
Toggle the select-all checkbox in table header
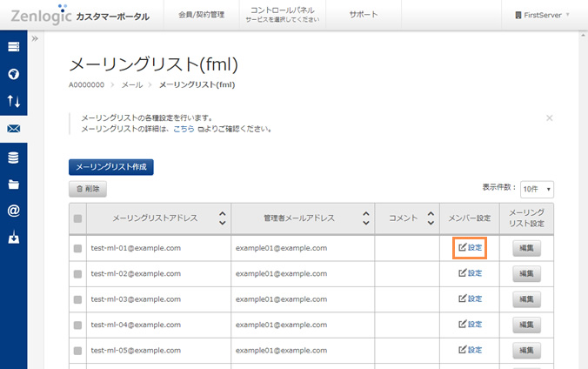pyautogui.click(x=77, y=219)
